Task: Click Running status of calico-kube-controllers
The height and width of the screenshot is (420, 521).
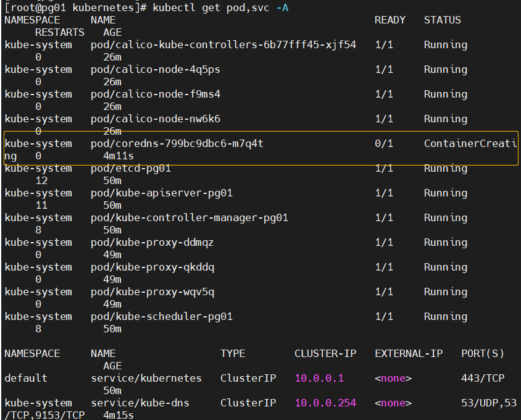Action: [446, 45]
